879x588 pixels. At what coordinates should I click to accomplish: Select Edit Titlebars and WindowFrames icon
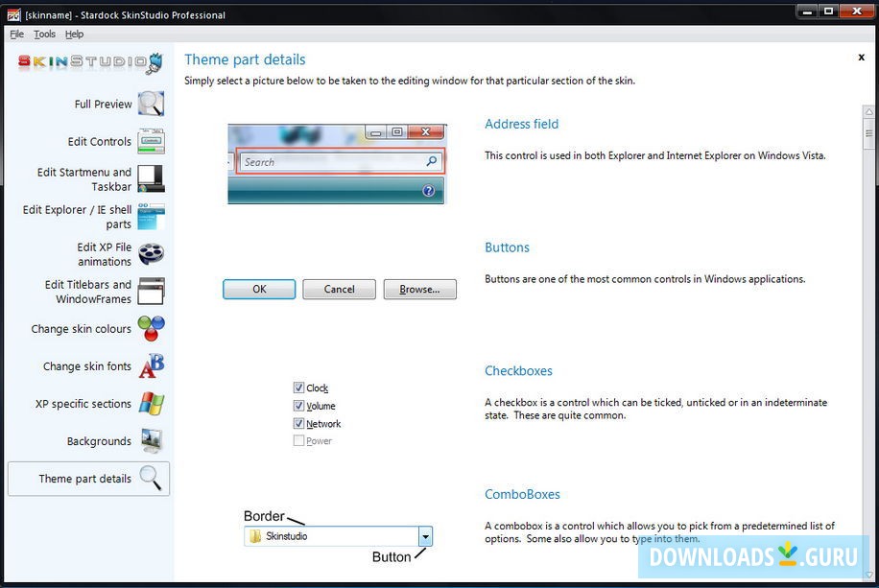(151, 292)
